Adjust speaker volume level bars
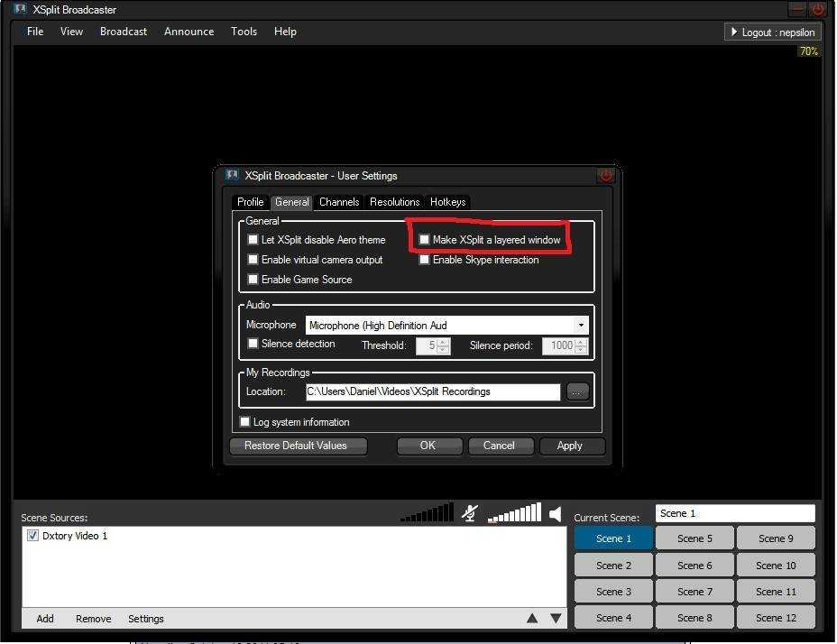 515,512
